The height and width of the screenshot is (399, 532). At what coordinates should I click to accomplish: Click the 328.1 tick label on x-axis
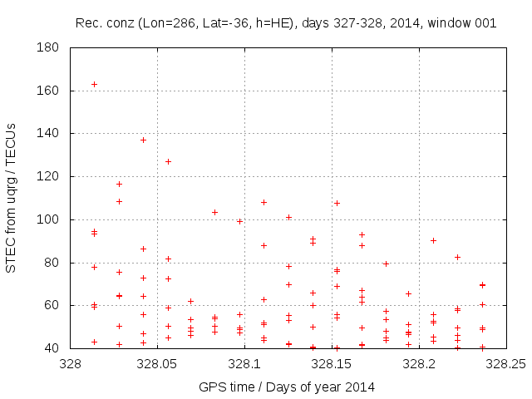click(x=244, y=364)
